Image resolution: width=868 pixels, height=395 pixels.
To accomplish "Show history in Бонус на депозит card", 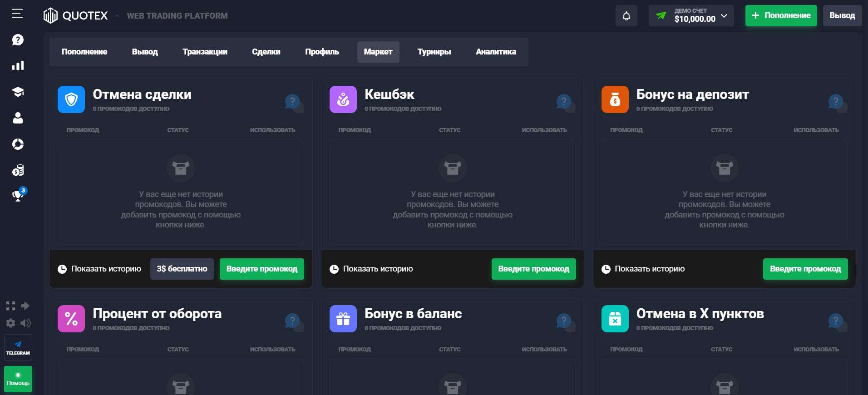I will coord(643,269).
